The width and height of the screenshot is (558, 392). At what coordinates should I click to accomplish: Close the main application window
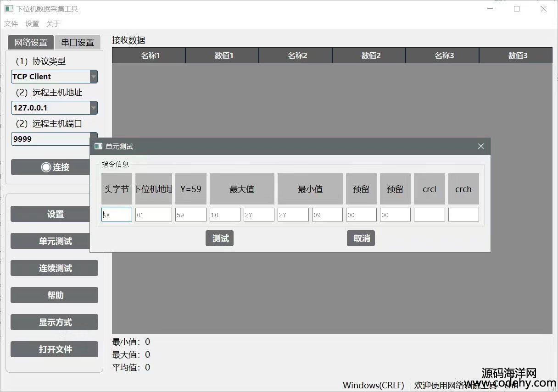543,9
